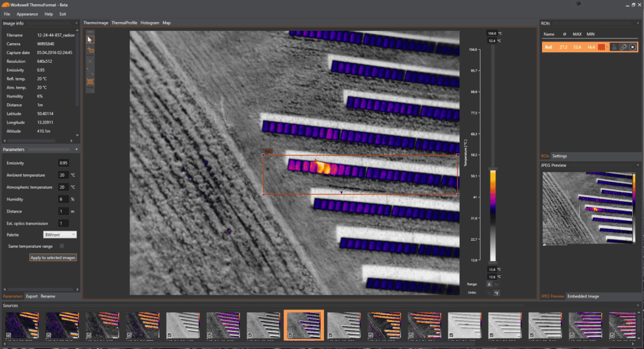The height and width of the screenshot is (349, 644).
Task: Switch Units to °F
Action: point(497,293)
